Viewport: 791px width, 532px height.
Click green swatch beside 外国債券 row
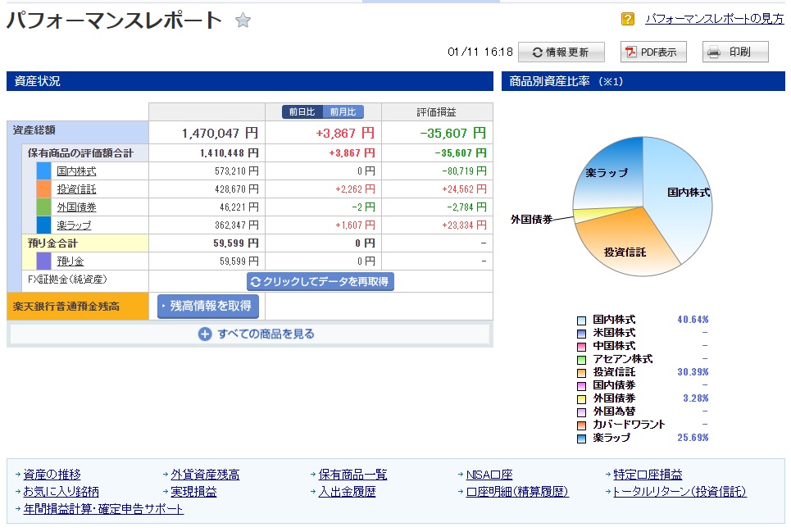click(x=44, y=207)
